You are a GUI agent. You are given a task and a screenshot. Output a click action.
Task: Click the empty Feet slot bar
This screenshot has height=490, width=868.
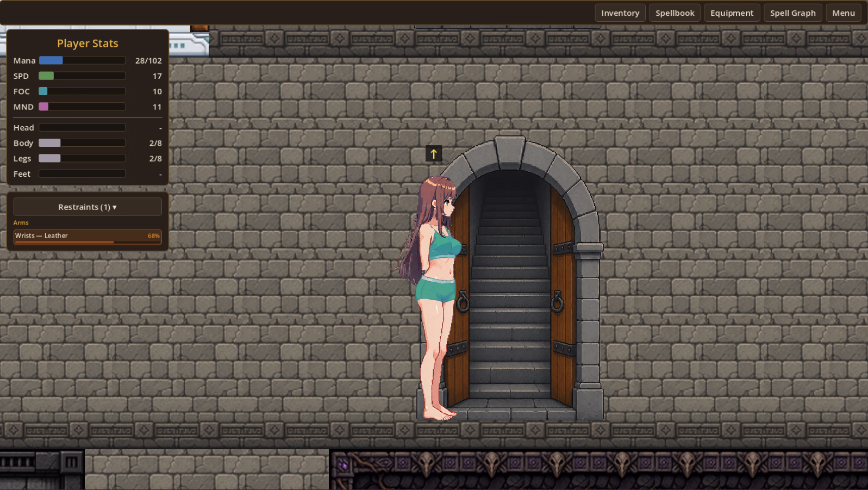pos(82,174)
